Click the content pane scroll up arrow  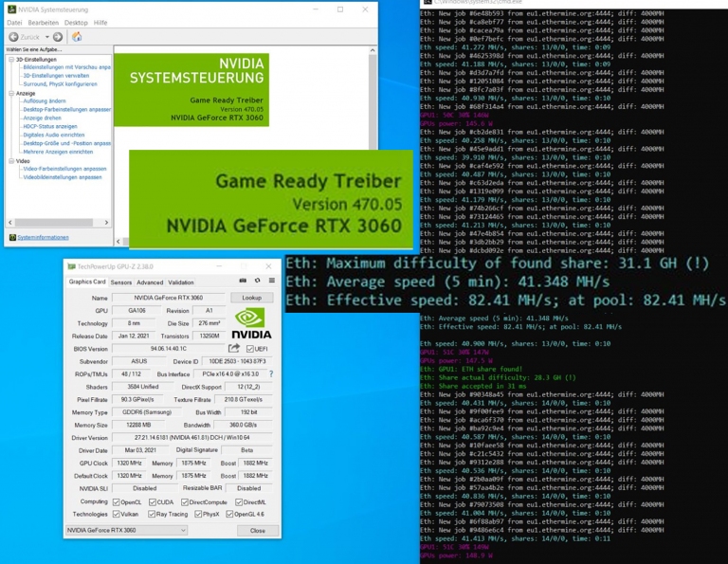(373, 50)
